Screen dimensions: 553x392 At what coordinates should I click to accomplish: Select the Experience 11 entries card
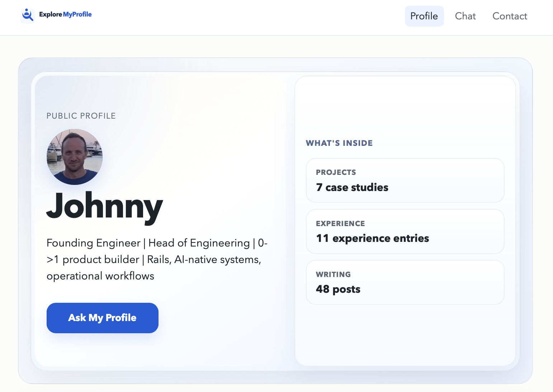click(x=405, y=231)
